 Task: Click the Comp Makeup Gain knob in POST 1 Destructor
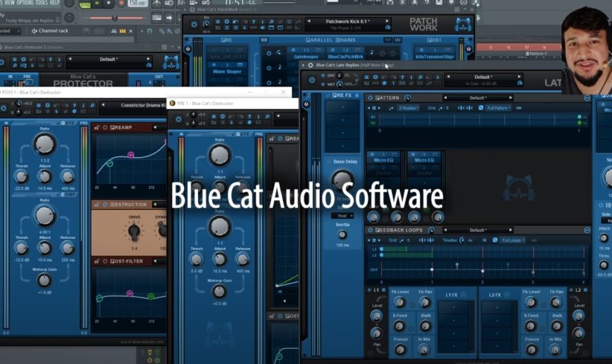click(44, 280)
